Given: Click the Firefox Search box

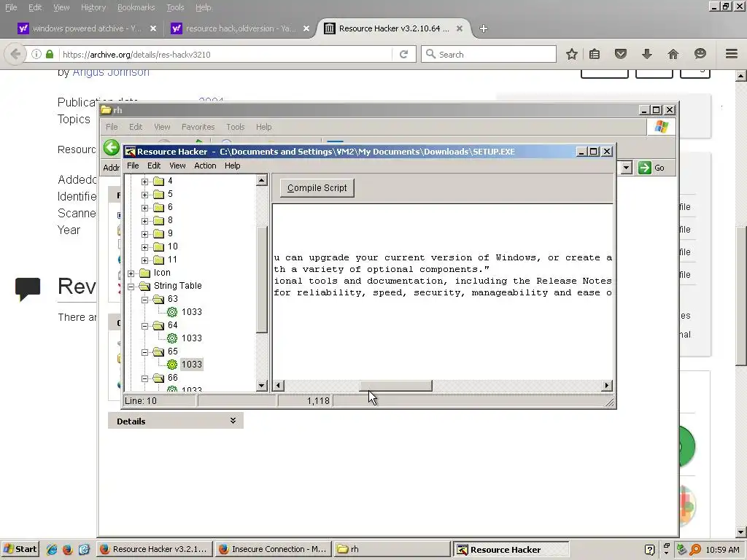Looking at the screenshot, I should [489, 54].
